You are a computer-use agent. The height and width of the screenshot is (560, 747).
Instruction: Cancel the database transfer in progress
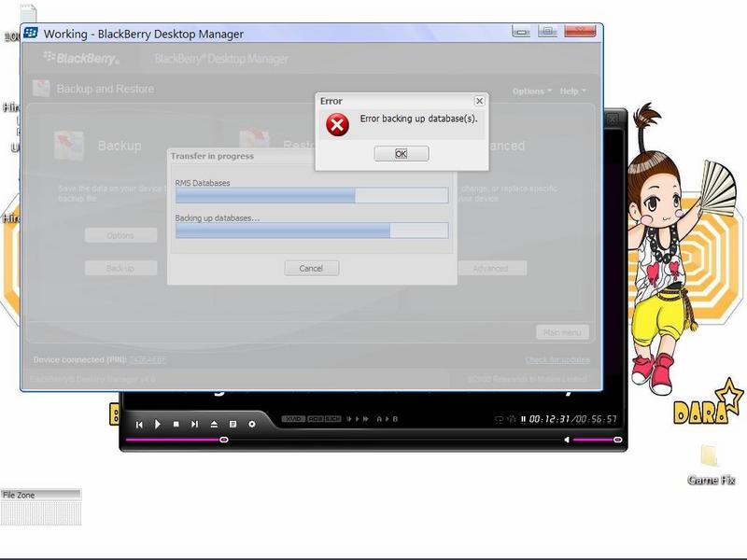(311, 268)
